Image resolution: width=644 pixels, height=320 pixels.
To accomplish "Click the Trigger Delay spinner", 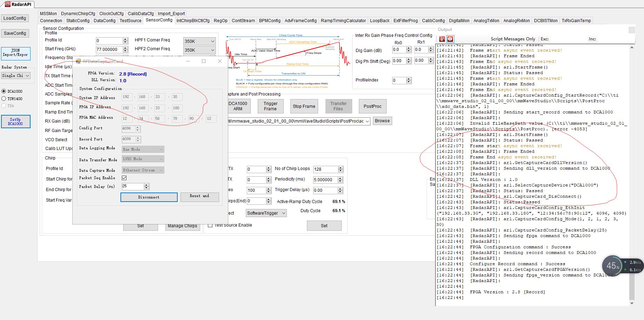I will (340, 190).
